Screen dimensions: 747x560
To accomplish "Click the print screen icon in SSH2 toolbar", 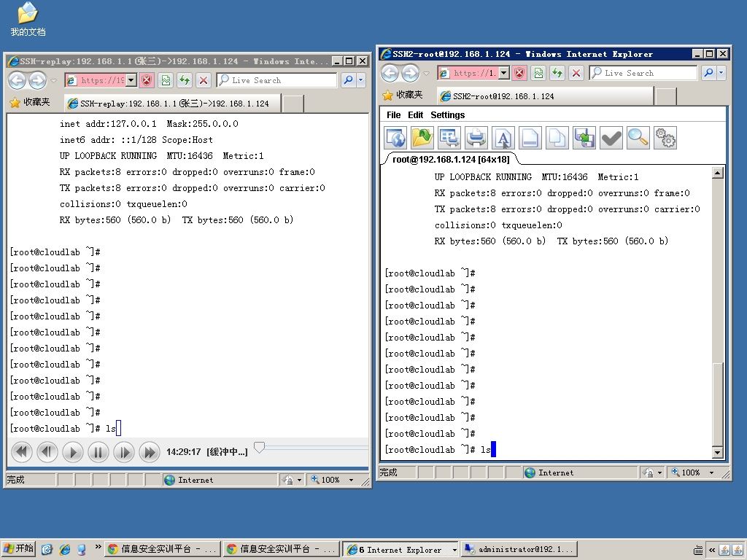I will pyautogui.click(x=449, y=138).
